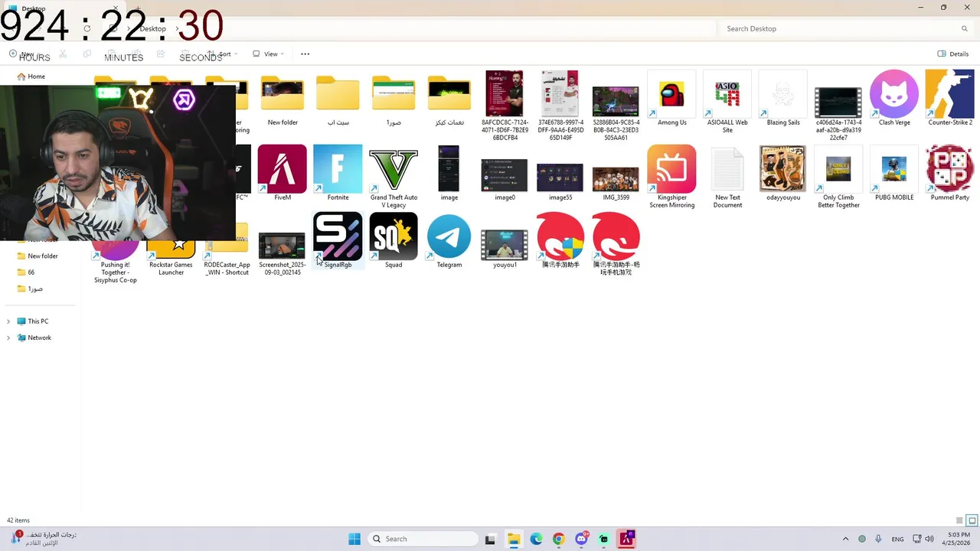
Task: Open New folder in navigation pane
Action: click(x=38, y=256)
